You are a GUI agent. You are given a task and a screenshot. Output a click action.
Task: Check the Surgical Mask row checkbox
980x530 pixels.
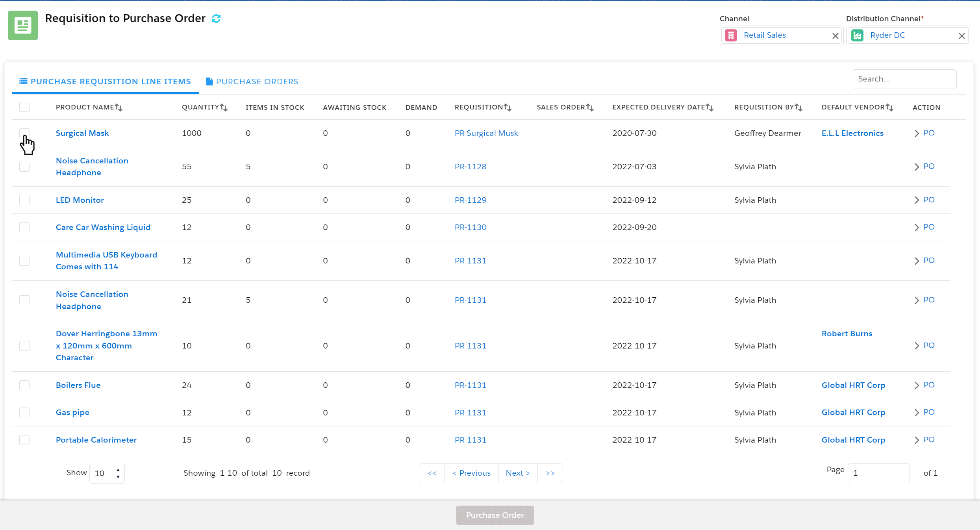[x=24, y=133]
